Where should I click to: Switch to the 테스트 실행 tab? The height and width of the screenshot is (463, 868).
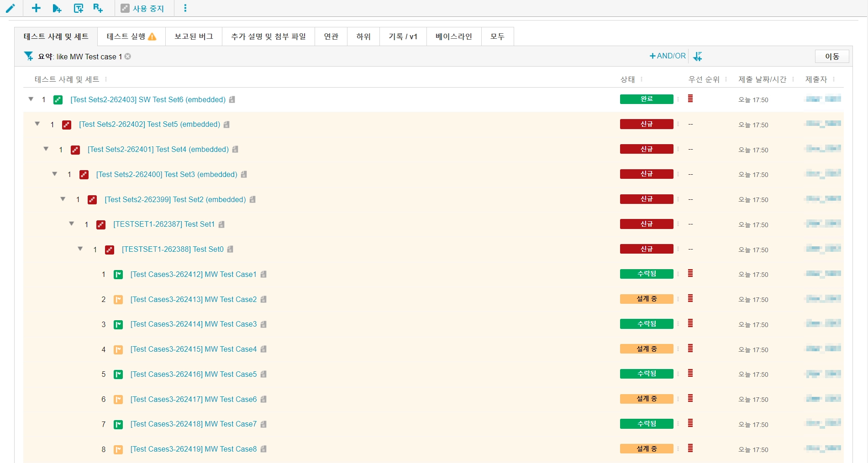point(132,36)
